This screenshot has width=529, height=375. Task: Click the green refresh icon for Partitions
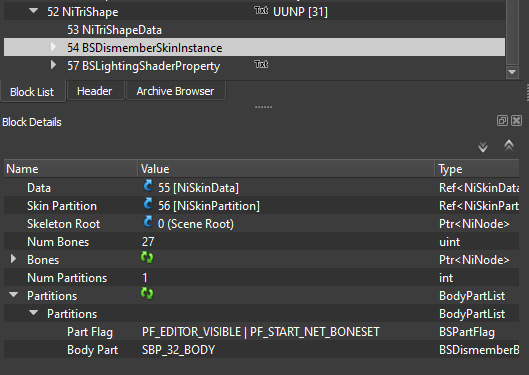click(x=147, y=293)
